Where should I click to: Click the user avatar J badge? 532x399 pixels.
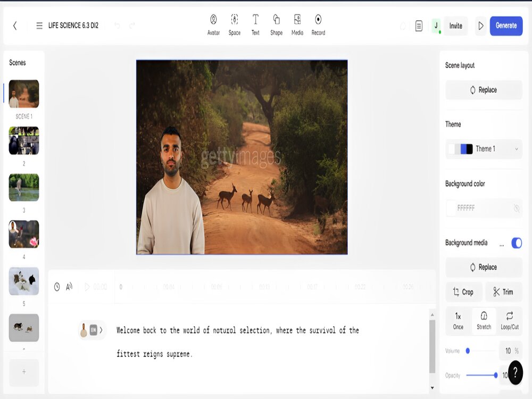[436, 26]
